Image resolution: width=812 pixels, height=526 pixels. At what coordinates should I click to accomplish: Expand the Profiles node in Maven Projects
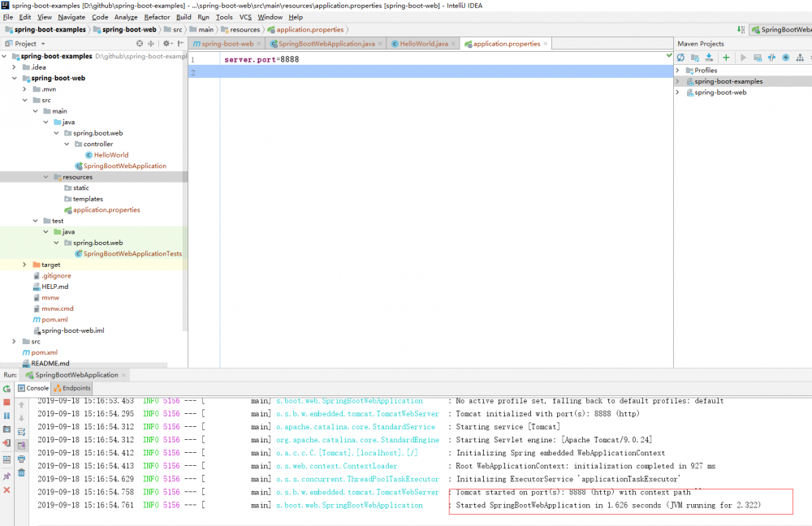(677, 70)
